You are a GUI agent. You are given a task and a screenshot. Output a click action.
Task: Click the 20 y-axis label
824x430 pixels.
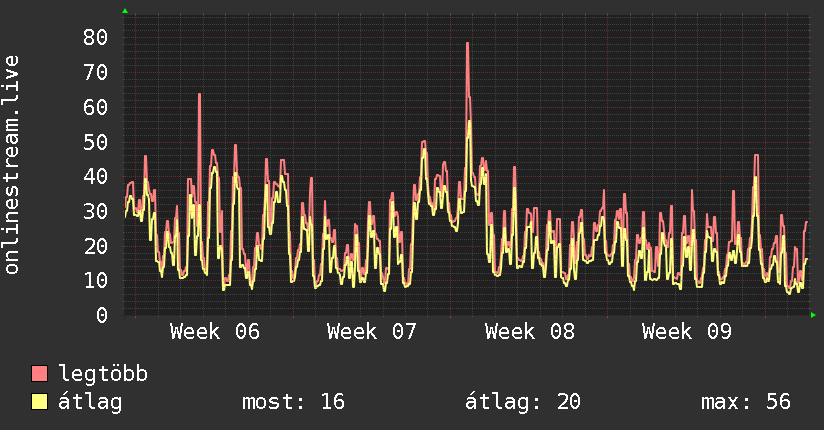[95, 246]
